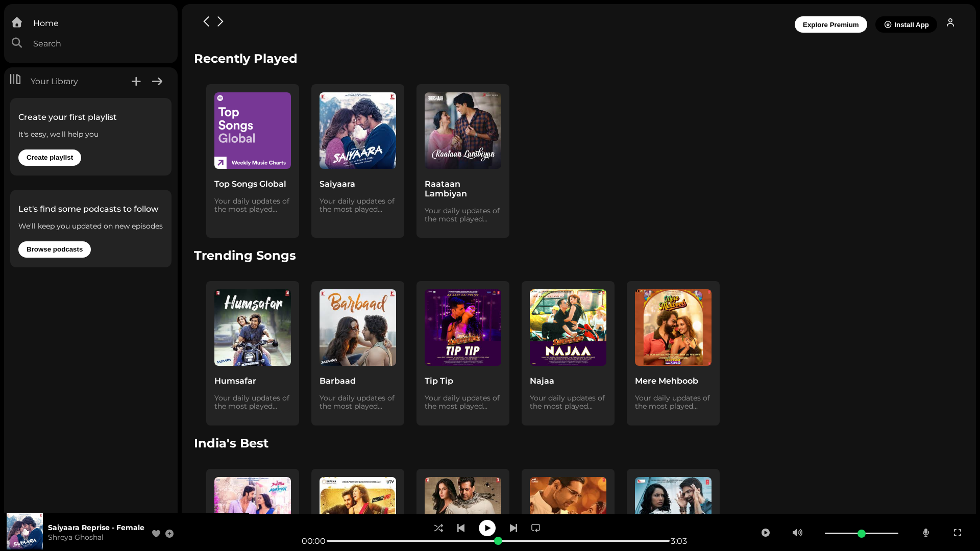Viewport: 980px width, 551px height.
Task: Click the Trending Songs heading
Action: coord(245,256)
